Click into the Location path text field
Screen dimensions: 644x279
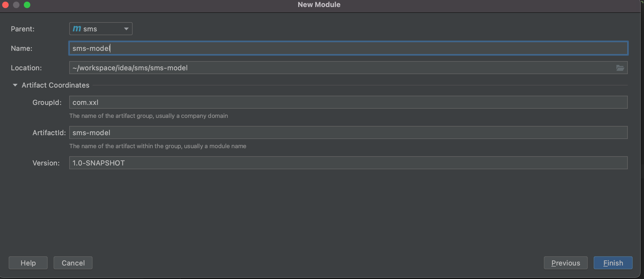tap(341, 68)
